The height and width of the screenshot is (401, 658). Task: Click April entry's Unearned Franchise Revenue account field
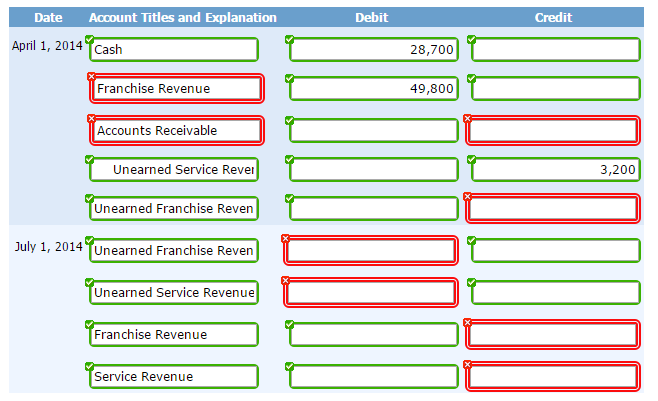pyautogui.click(x=174, y=208)
